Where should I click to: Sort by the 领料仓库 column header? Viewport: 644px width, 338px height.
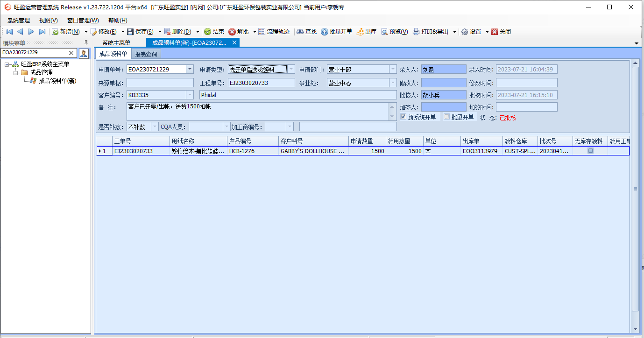click(520, 141)
